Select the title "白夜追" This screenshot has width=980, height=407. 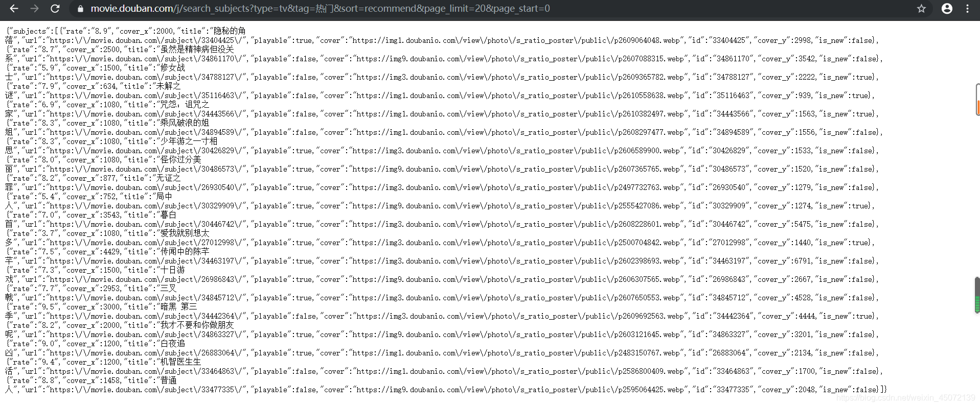click(x=172, y=344)
